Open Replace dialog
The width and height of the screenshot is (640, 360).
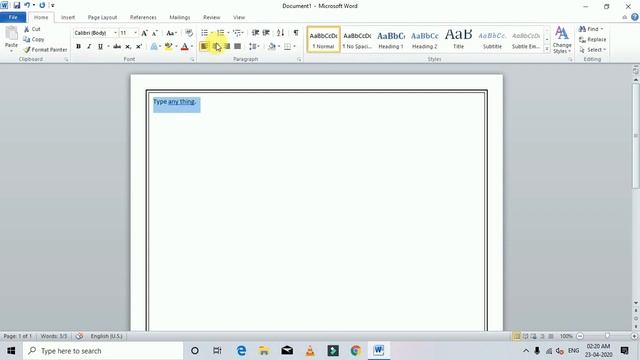tap(593, 39)
